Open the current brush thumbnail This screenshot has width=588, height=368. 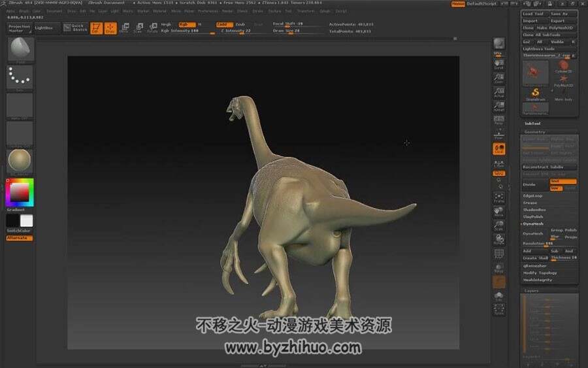[20, 49]
